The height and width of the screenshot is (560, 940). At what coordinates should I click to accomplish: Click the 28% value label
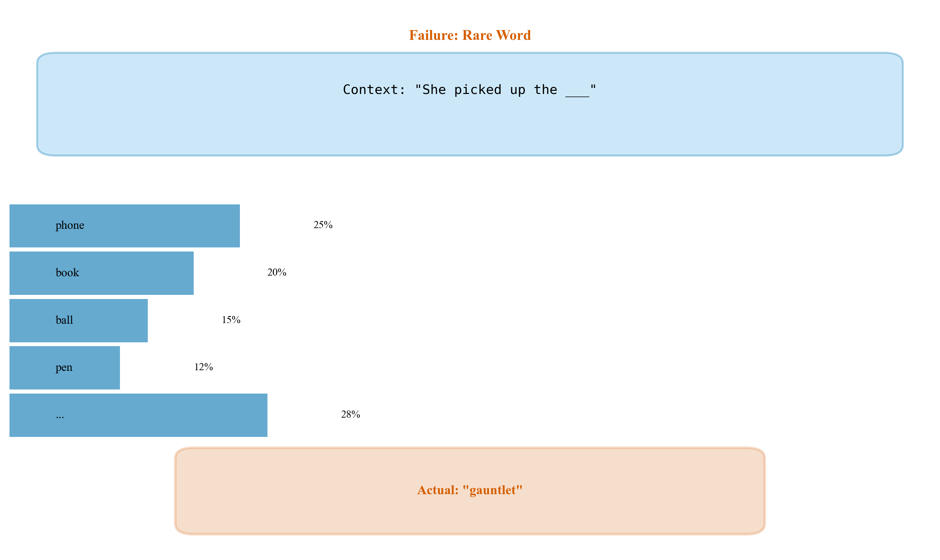point(350,415)
